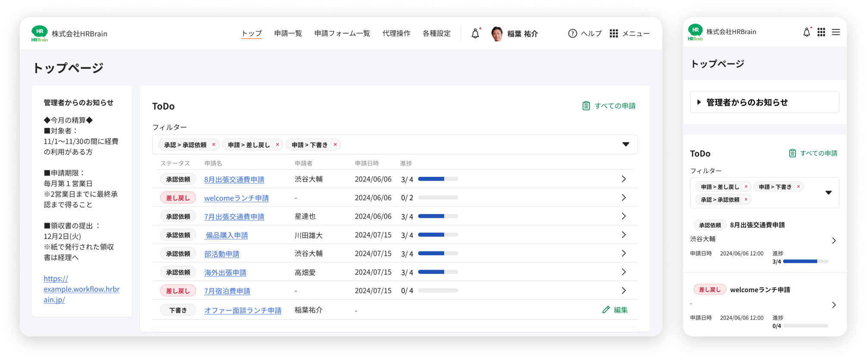Click the すべての申請 clipboard icon in mobile view
Screen dimensions: 868x361
(x=792, y=153)
